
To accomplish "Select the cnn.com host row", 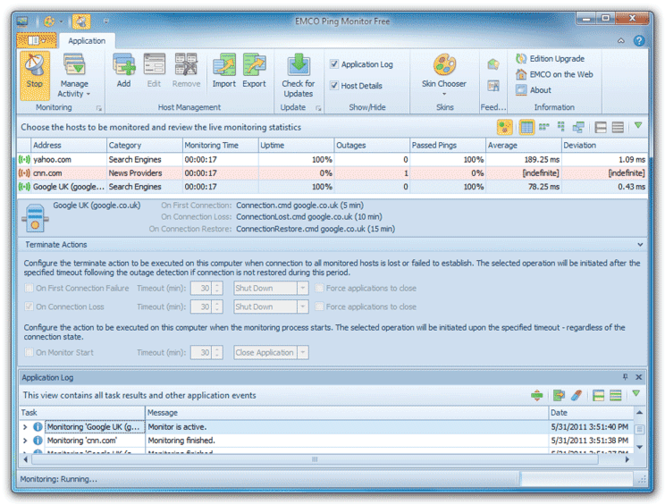I will click(x=60, y=173).
